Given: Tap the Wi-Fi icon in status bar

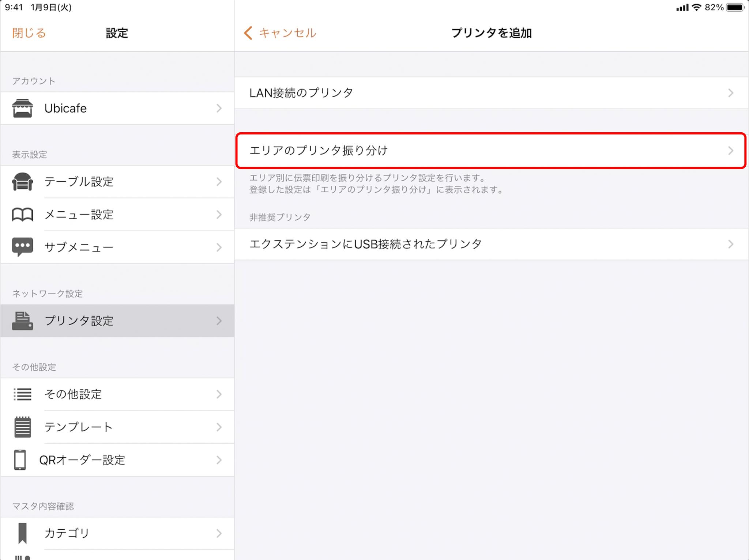Looking at the screenshot, I should (697, 7).
